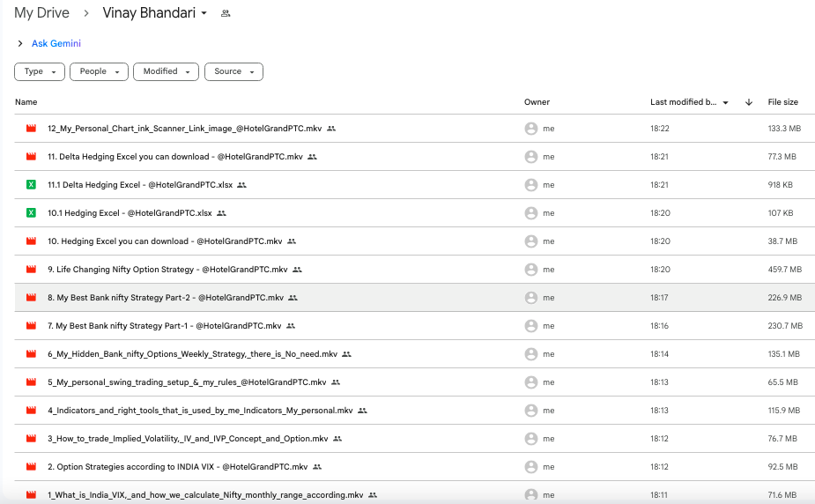Click the shared icon after 10.1 Hedging Excel xlsx
This screenshot has height=504, width=815.
[x=221, y=213]
